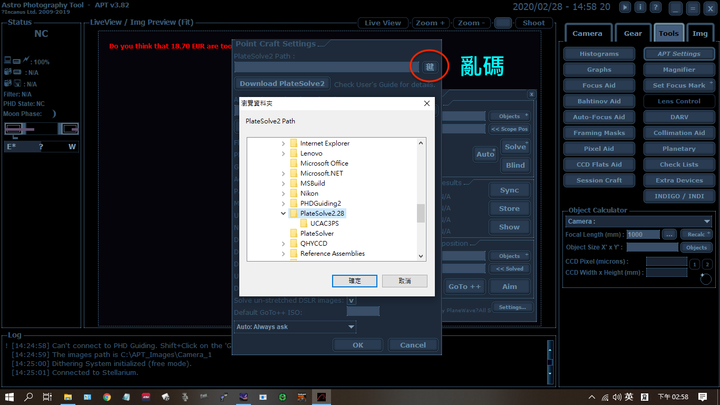Open the Histograms tool

(599, 54)
